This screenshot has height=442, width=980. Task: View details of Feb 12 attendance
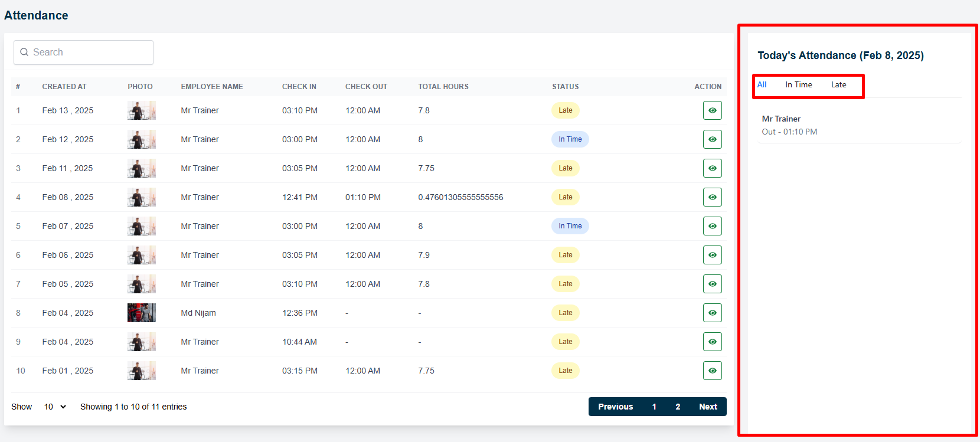(712, 139)
